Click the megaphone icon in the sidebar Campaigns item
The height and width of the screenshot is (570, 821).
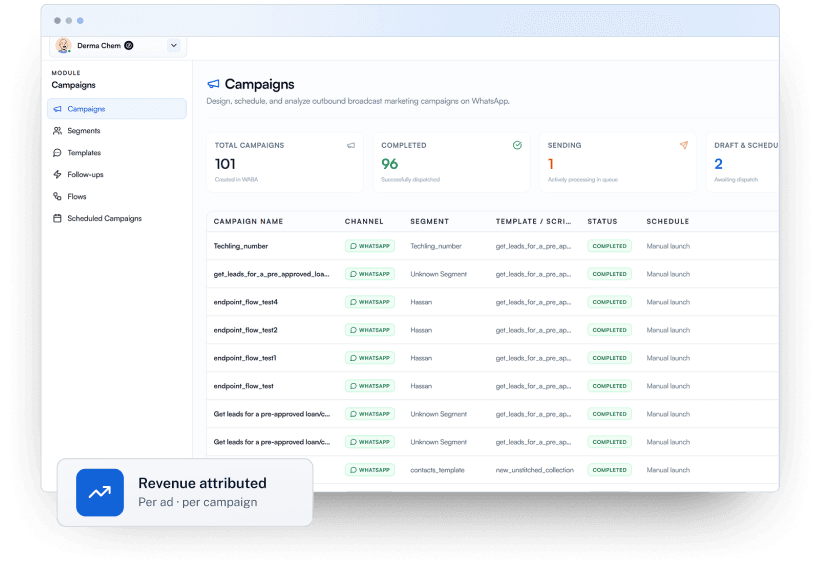[x=57, y=109]
